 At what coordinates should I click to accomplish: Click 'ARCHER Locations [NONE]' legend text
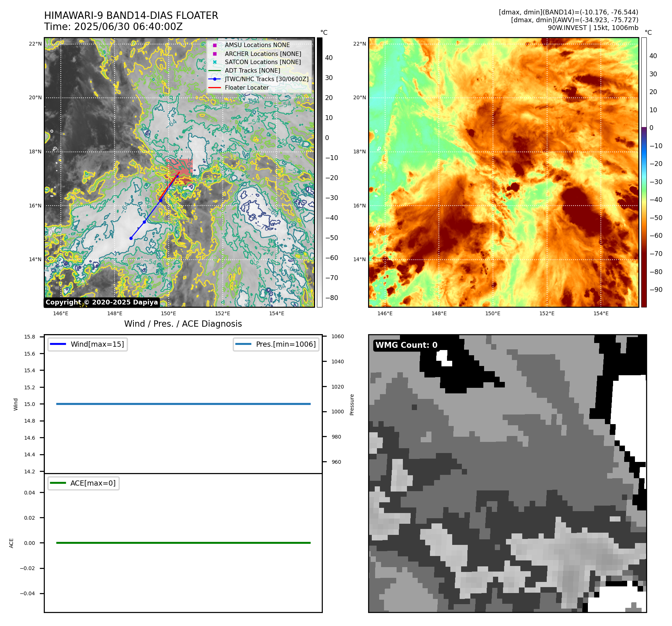click(x=263, y=54)
